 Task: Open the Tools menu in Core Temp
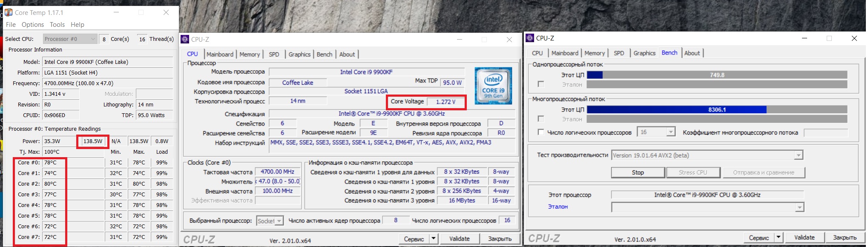tap(57, 25)
